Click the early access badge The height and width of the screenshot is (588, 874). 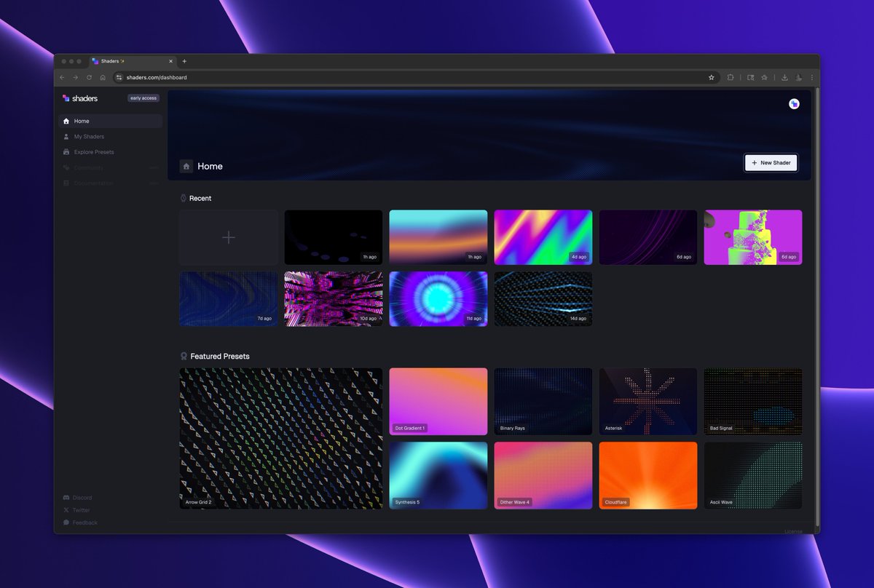pyautogui.click(x=143, y=98)
